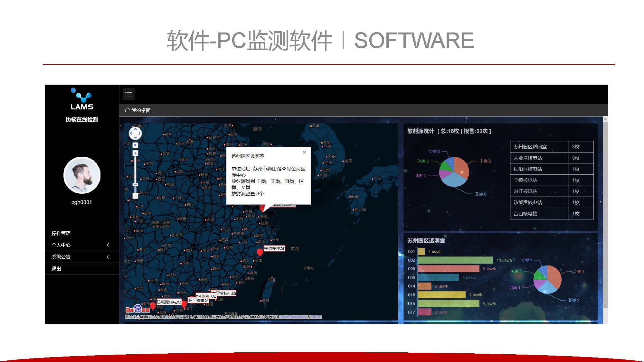
Task: Select the 宁德核电站 table row
Action: point(552,180)
